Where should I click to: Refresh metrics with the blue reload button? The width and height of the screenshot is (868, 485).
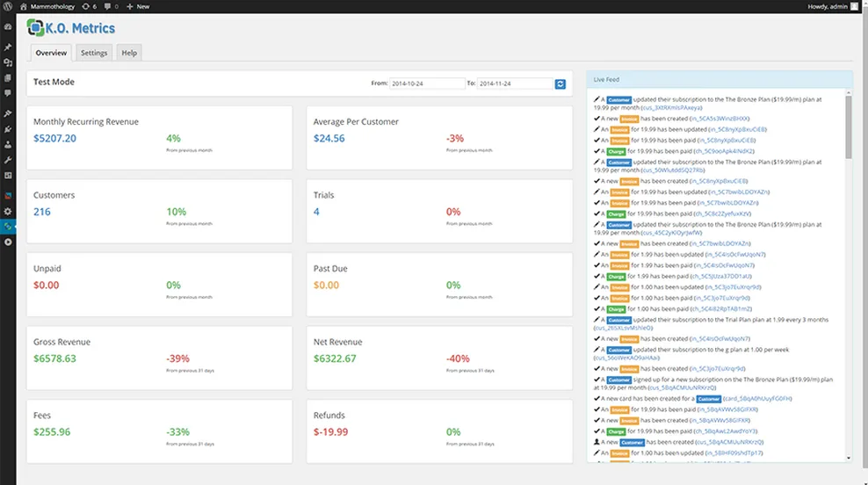tap(561, 83)
